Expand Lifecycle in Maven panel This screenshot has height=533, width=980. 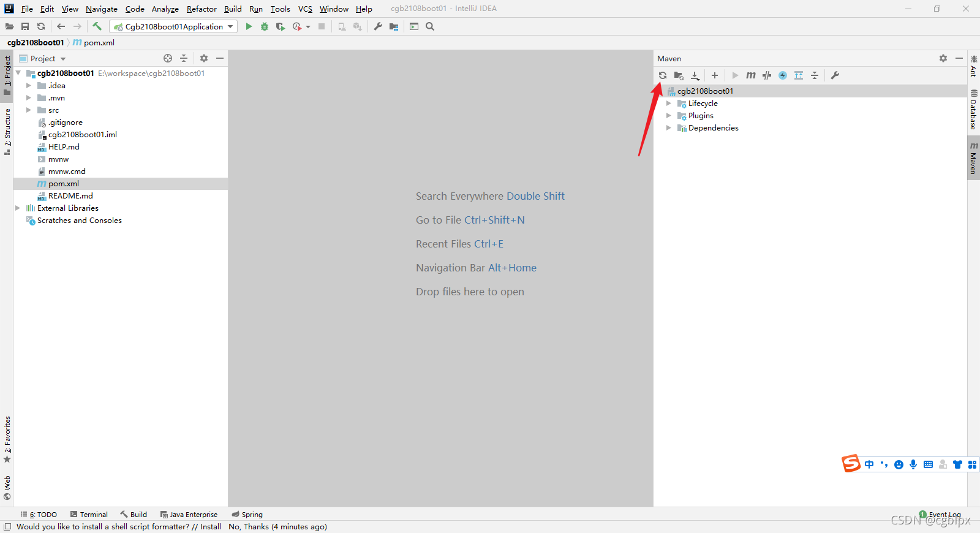(x=669, y=104)
